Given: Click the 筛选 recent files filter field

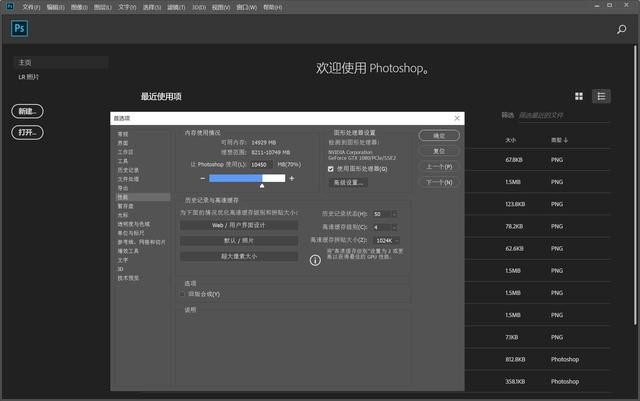Looking at the screenshot, I should (x=564, y=116).
